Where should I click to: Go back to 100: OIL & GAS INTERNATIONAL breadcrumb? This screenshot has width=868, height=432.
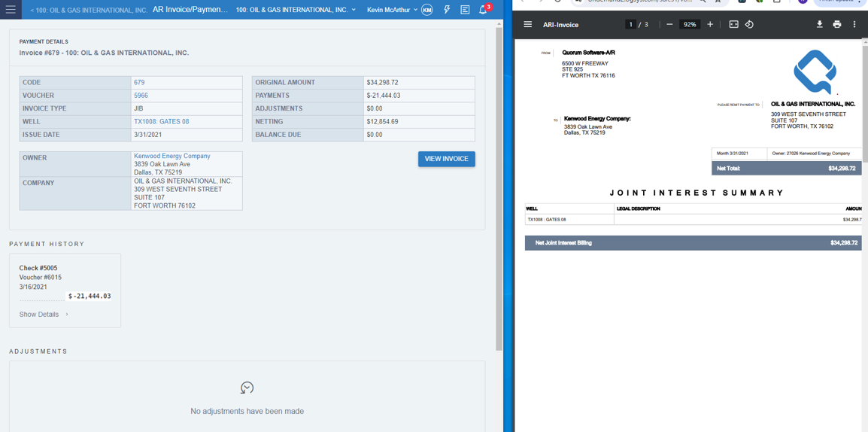[89, 10]
